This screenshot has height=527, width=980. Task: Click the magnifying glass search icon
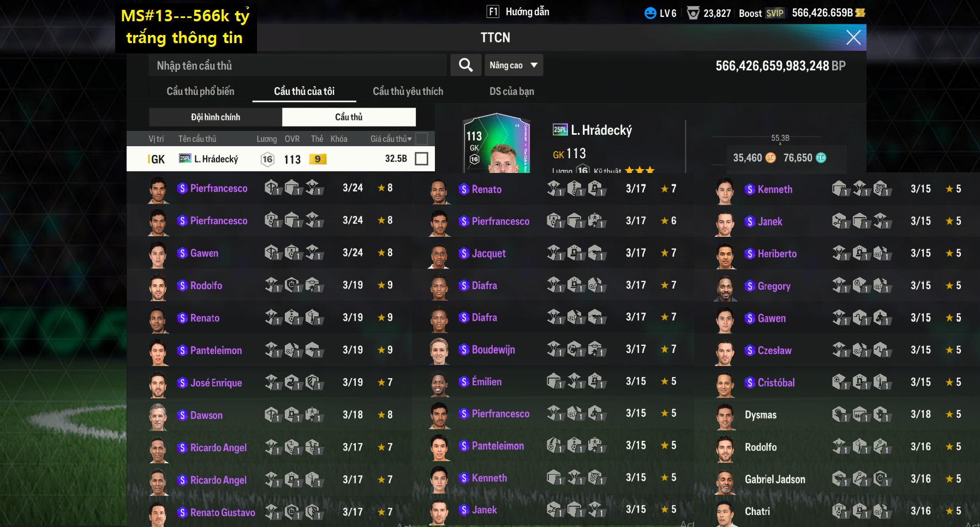point(465,65)
